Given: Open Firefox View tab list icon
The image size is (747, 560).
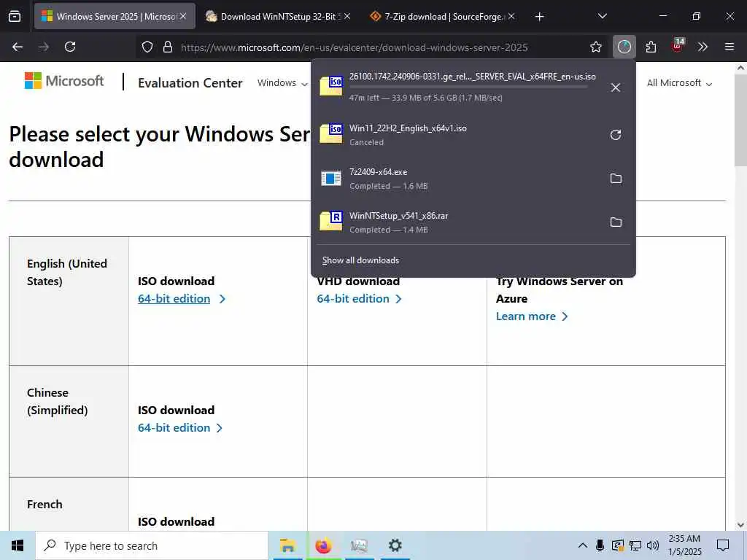Looking at the screenshot, I should click(x=15, y=16).
